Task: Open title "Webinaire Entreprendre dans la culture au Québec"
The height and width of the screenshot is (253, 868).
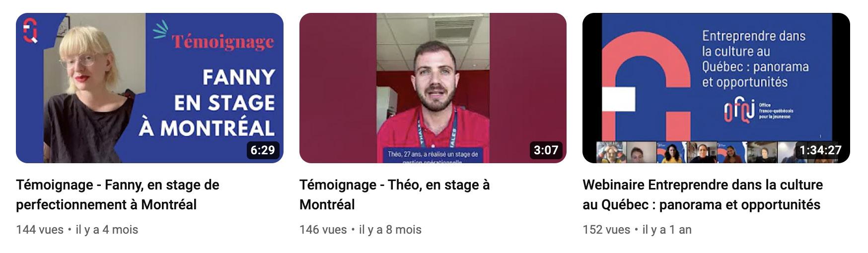Action: pos(703,194)
